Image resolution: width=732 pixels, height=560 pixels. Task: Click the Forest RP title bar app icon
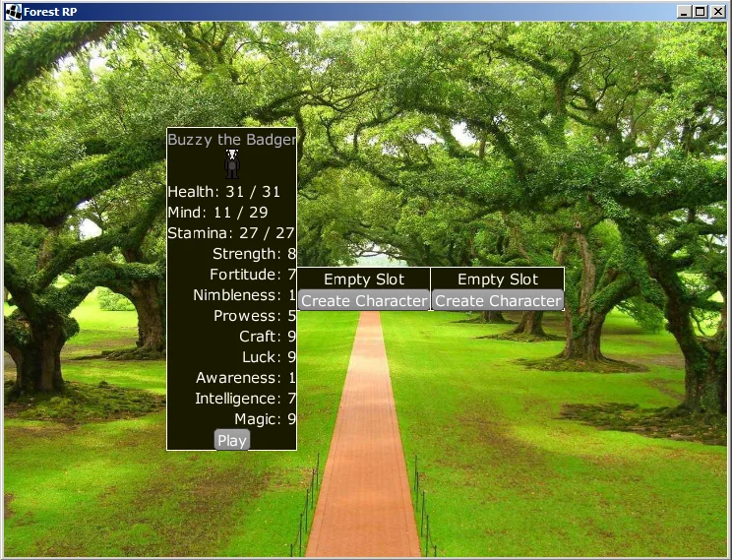(x=13, y=12)
